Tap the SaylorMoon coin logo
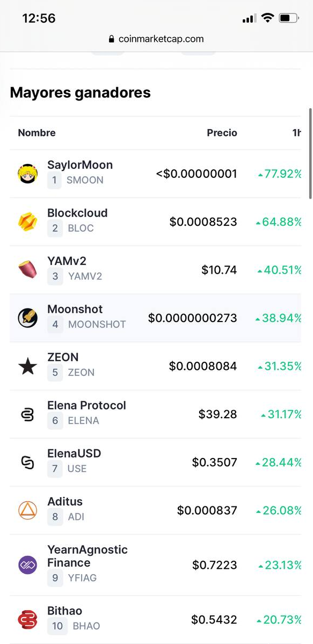 pos(27,174)
